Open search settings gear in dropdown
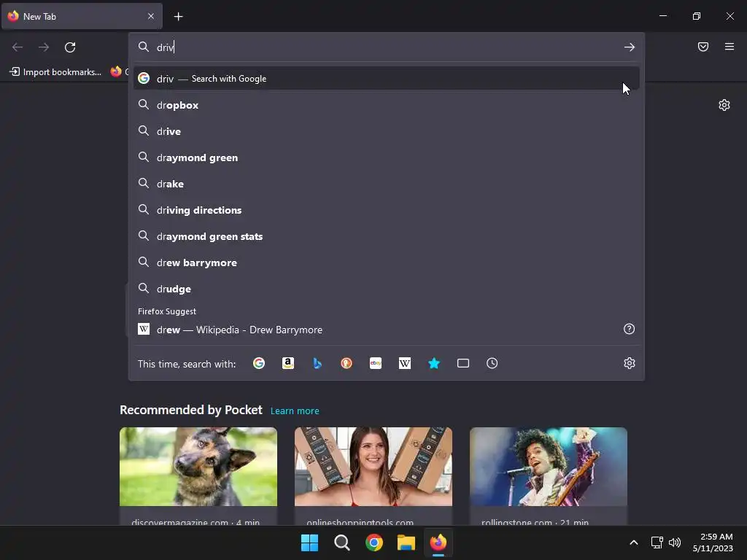This screenshot has height=560, width=747. 630,363
